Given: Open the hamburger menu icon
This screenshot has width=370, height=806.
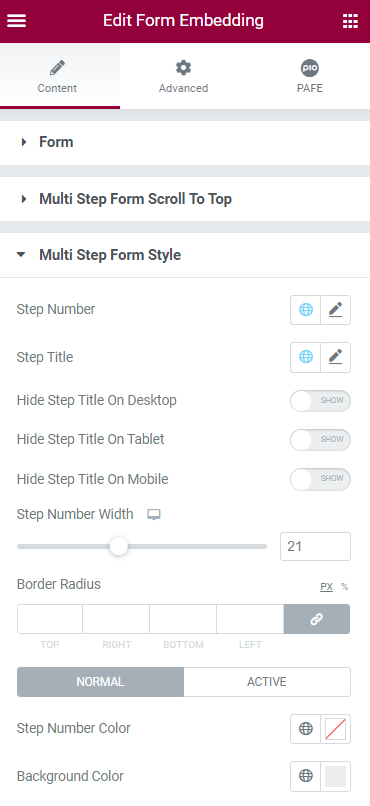Looking at the screenshot, I should pyautogui.click(x=16, y=21).
